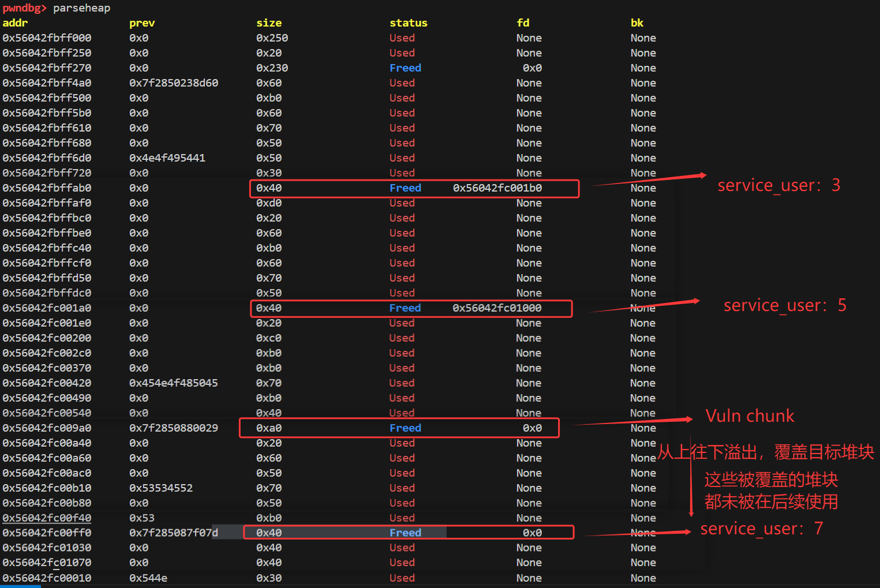The height and width of the screenshot is (588, 880).
Task: Click the 'service_user: 7' annotation
Action: 762,529
